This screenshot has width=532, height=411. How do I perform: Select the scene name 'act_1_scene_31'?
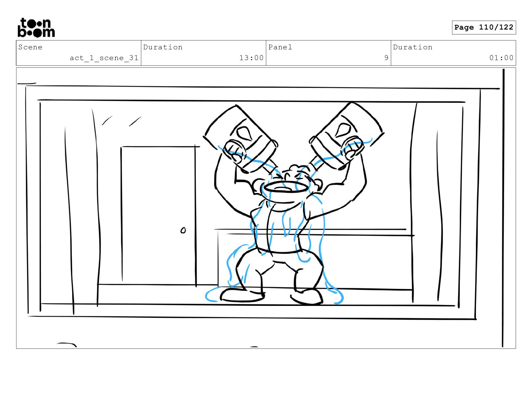click(104, 58)
